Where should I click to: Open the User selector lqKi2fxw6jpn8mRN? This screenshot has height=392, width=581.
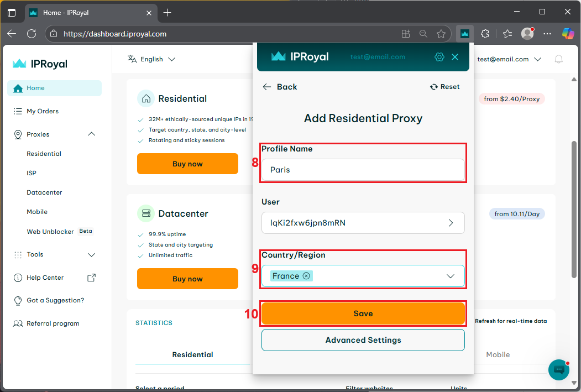tap(363, 223)
